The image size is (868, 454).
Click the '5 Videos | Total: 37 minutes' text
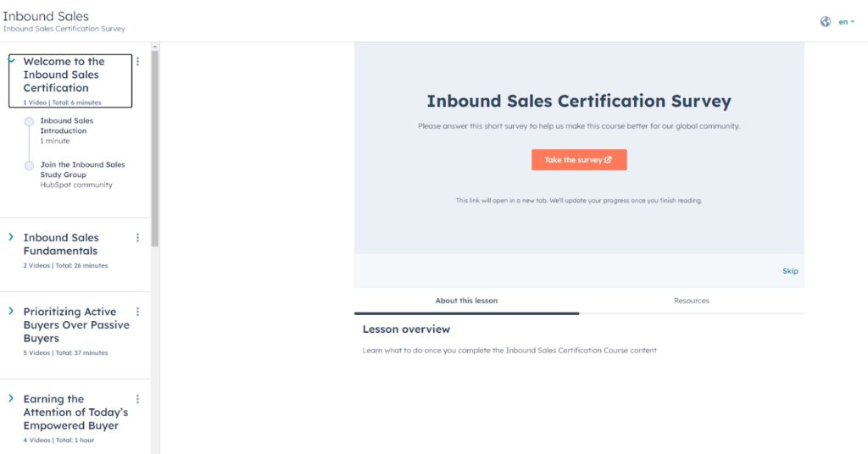[65, 353]
